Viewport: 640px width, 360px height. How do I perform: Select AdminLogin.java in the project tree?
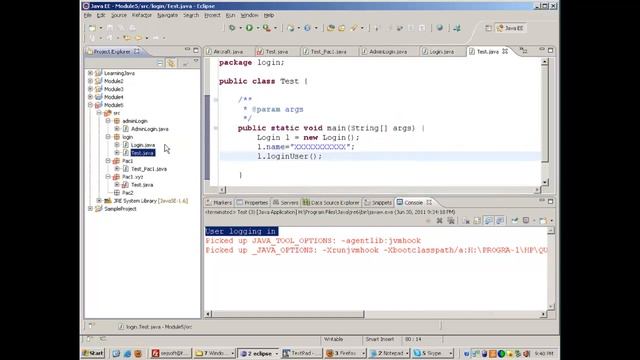tap(149, 129)
